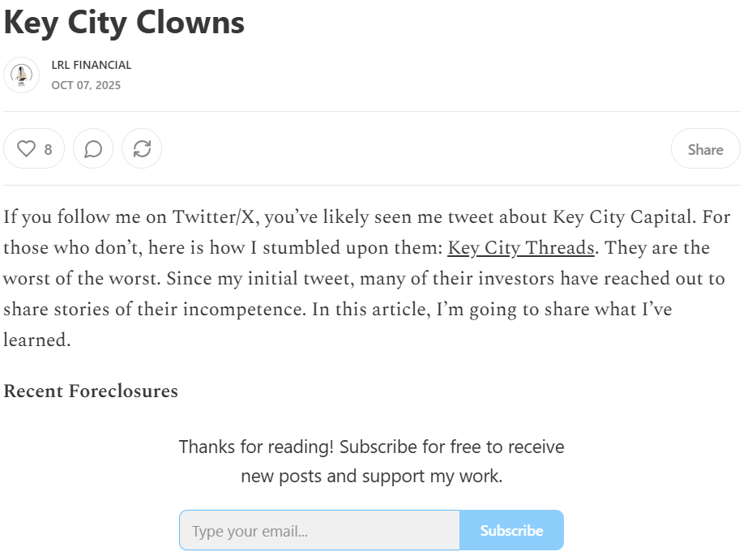Click the post date OCT 07, 2025
Image resolution: width=756 pixels, height=556 pixels.
pos(86,85)
